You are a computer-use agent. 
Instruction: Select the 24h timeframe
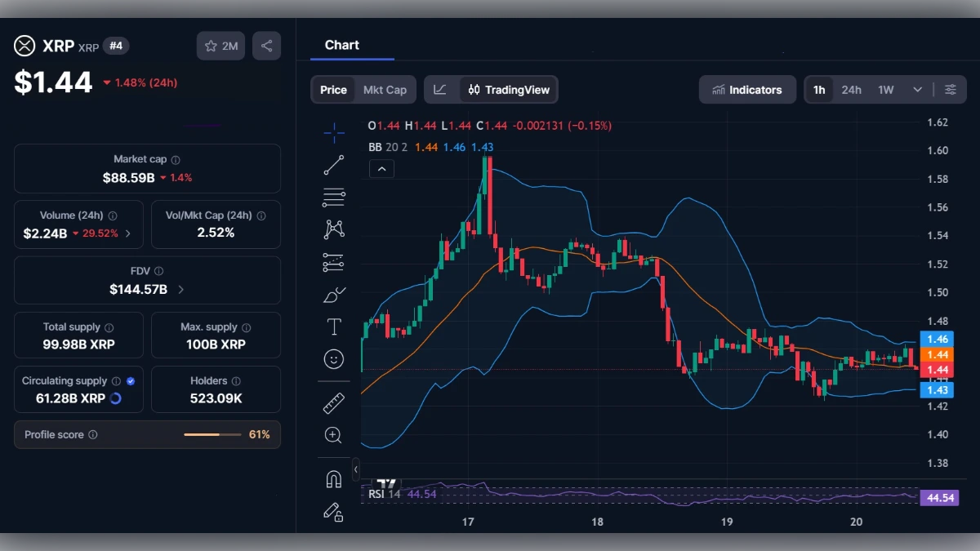coord(851,90)
